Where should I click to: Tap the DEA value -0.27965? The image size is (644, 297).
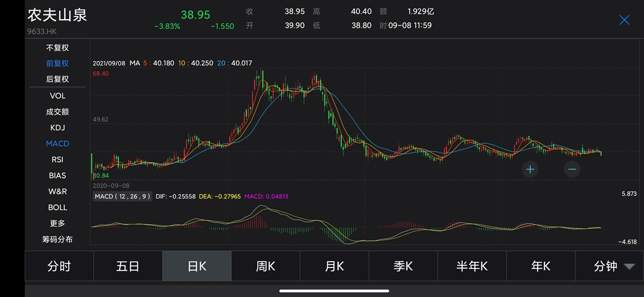[227, 196]
